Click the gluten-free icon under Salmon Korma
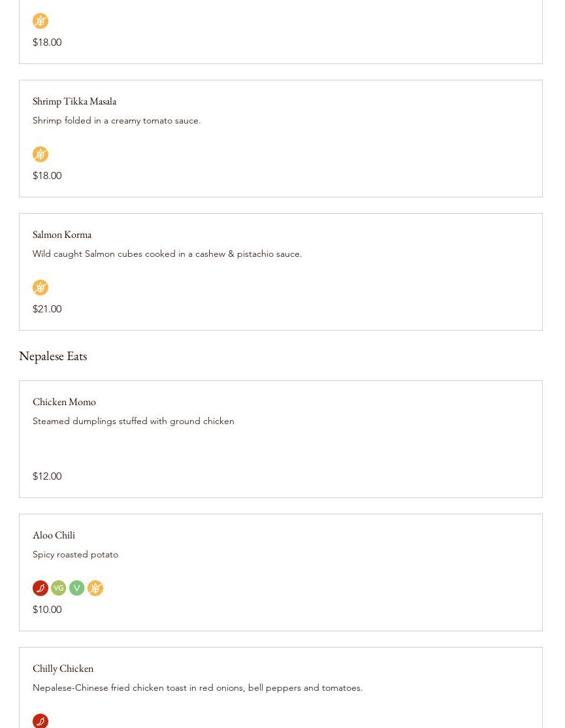This screenshot has height=728, width=565. 40,288
